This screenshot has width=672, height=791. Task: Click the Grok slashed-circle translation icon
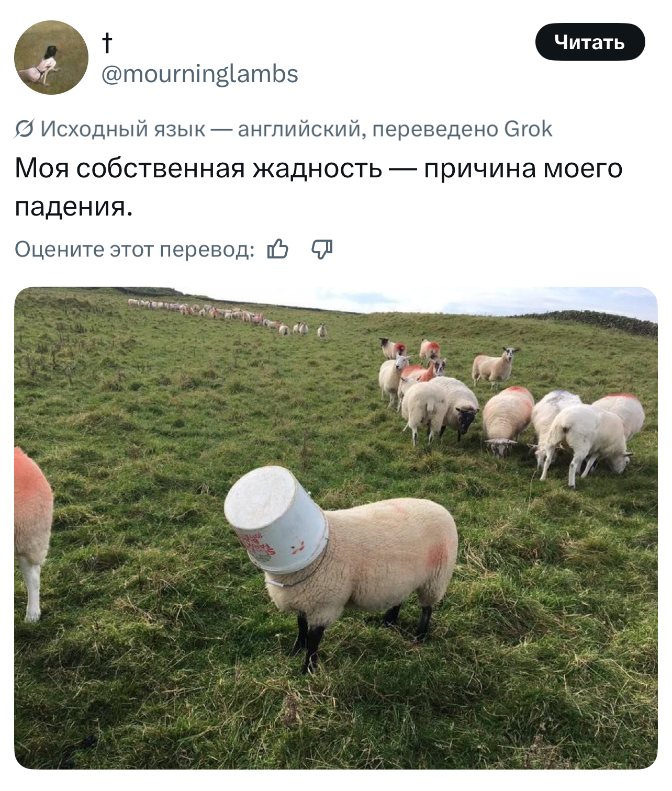pos(24,129)
